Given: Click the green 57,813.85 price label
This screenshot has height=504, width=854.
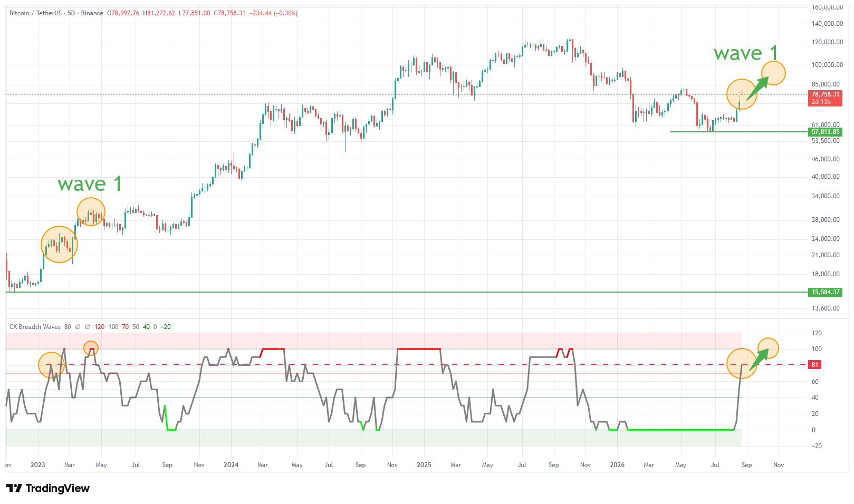Looking at the screenshot, I should 825,132.
